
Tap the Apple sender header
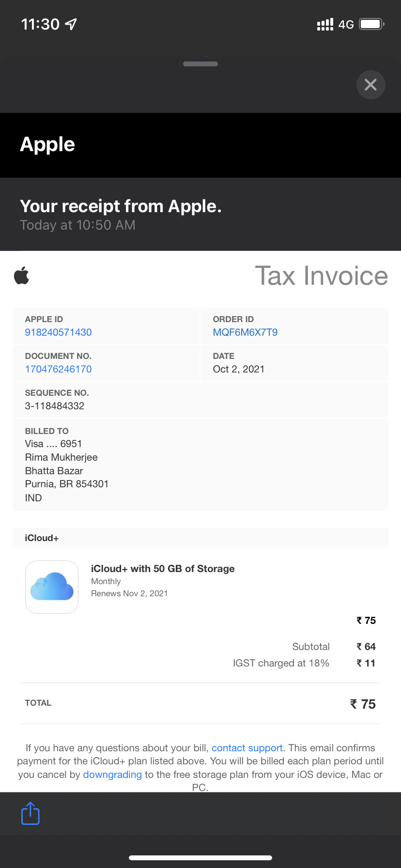pyautogui.click(x=47, y=144)
